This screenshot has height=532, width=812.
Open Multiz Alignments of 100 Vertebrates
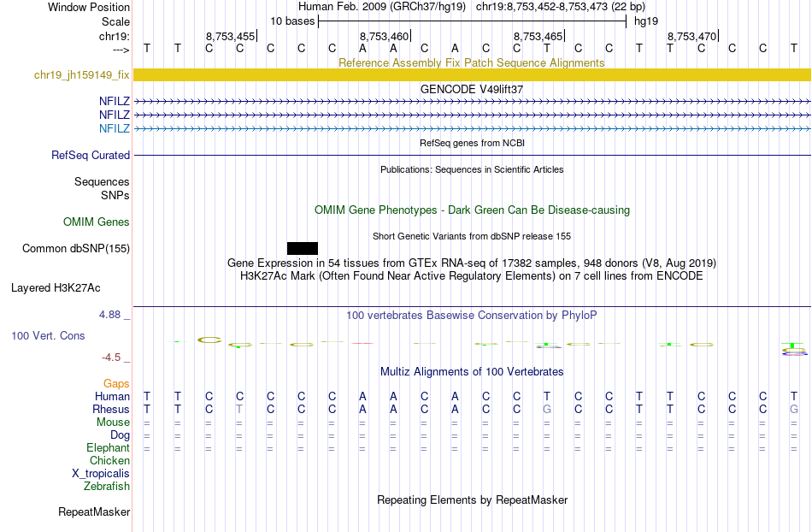[472, 371]
